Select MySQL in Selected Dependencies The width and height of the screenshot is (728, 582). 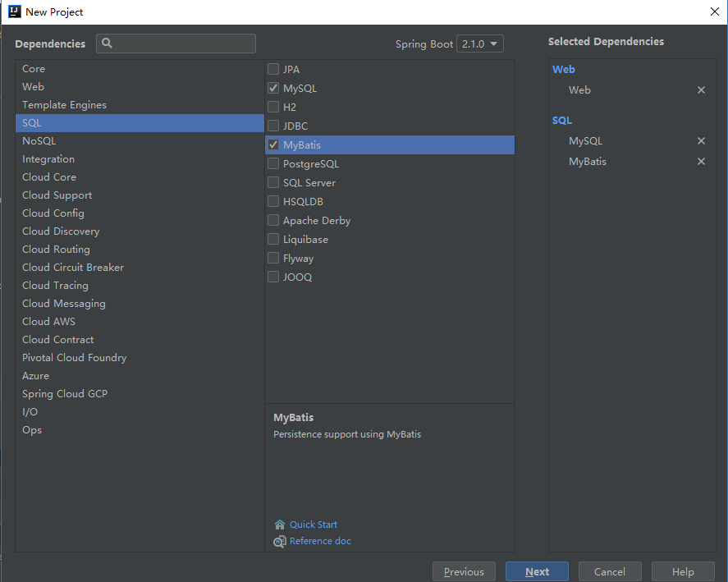[585, 140]
